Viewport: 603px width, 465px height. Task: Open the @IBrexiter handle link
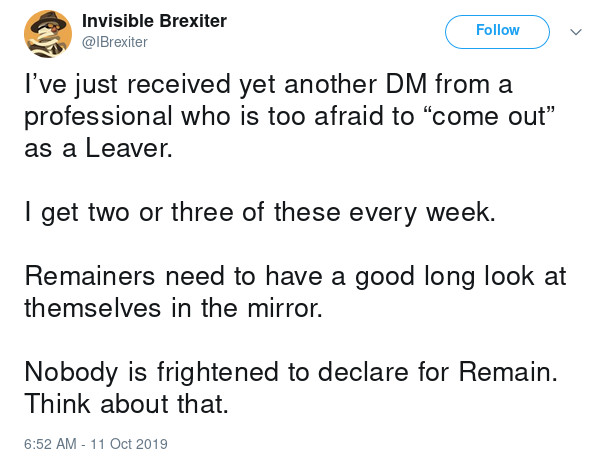[115, 42]
